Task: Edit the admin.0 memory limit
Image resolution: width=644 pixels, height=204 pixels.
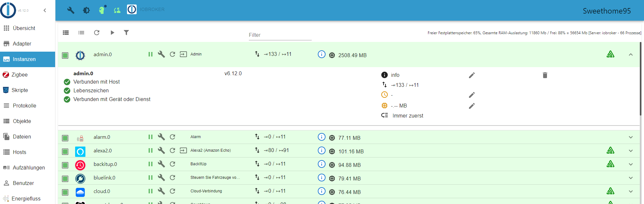Action: coord(472,106)
